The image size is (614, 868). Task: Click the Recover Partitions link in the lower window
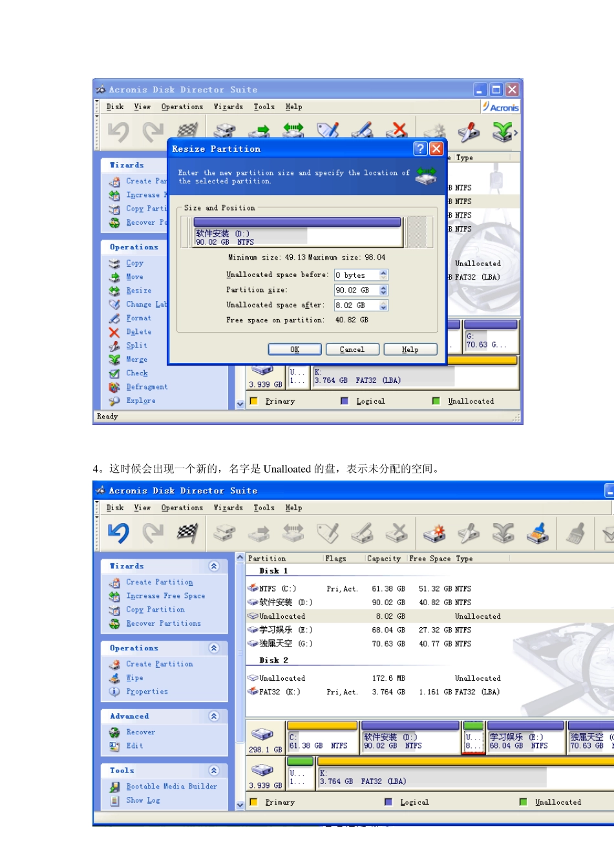point(164,623)
